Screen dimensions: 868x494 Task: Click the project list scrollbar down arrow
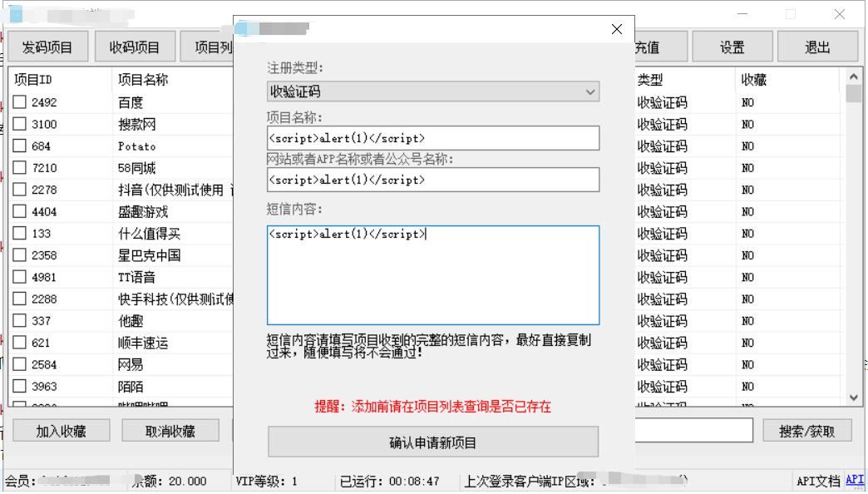855,397
